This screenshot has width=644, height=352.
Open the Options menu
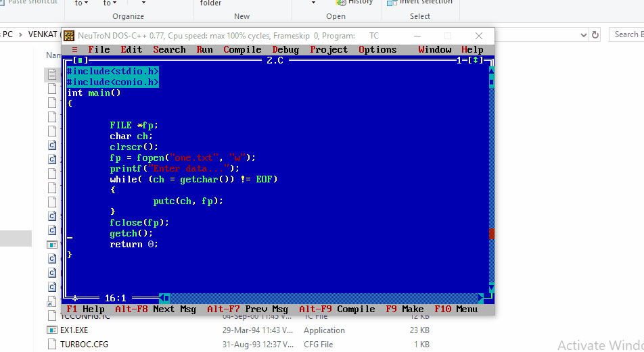tap(377, 49)
